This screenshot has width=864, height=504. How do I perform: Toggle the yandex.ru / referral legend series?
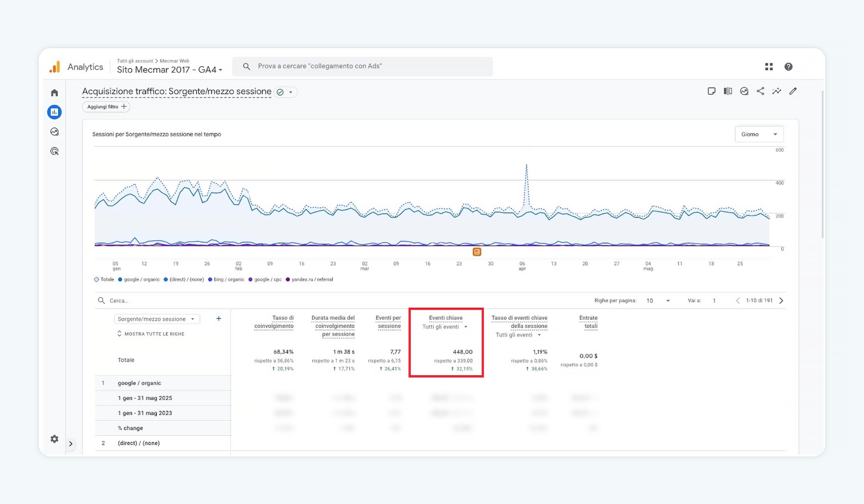[309, 279]
